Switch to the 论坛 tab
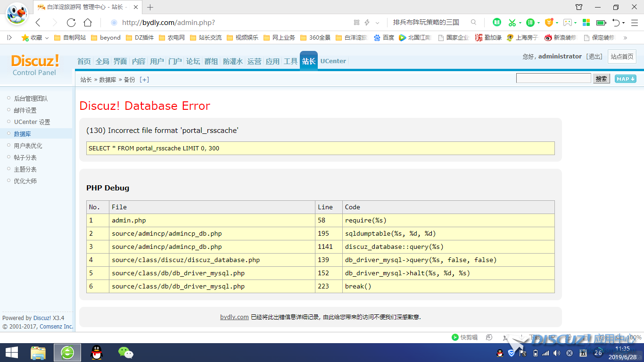The width and height of the screenshot is (644, 362). point(193,61)
